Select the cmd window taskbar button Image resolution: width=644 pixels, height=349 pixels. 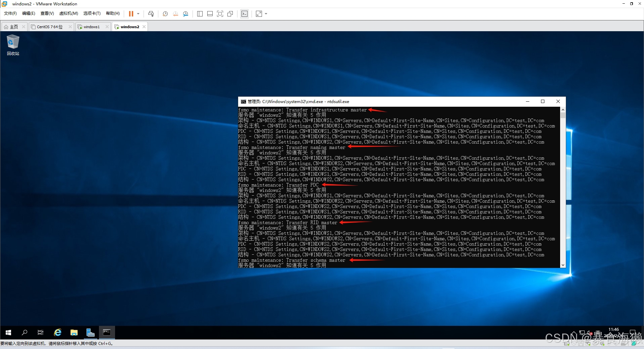click(107, 333)
